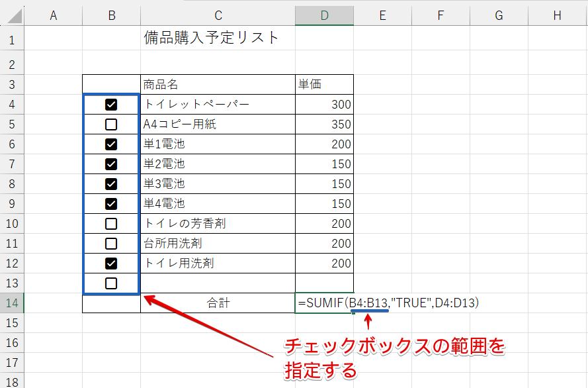Select the 合計 label cell

pos(218,303)
